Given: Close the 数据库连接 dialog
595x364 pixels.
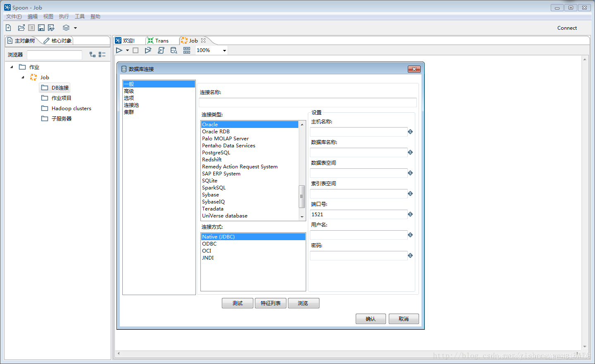Looking at the screenshot, I should (414, 69).
